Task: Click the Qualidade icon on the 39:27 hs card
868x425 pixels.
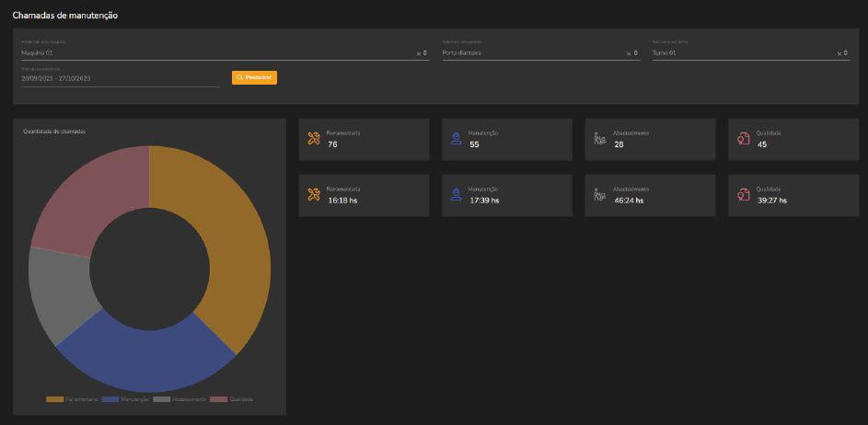Action: coord(744,194)
